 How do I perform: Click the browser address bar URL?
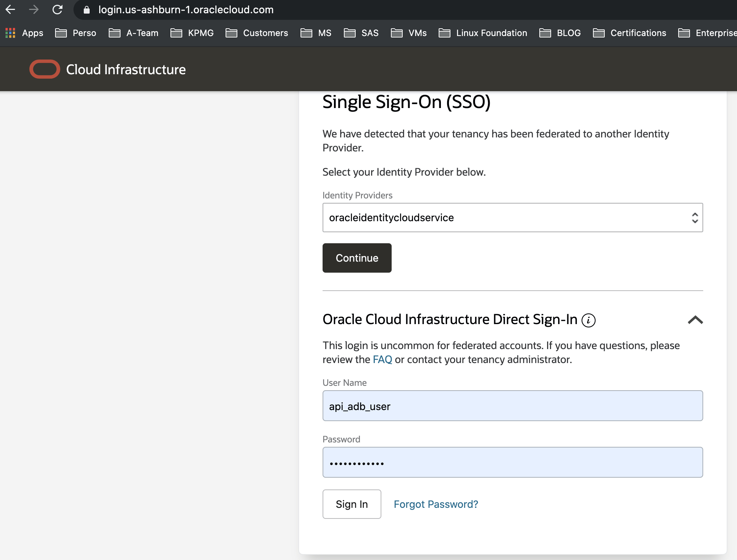tap(186, 10)
